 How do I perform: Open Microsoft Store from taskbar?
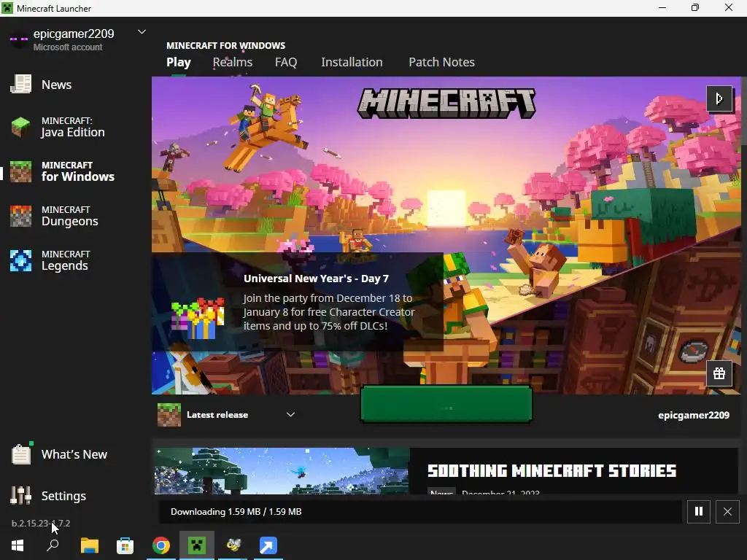click(x=125, y=545)
